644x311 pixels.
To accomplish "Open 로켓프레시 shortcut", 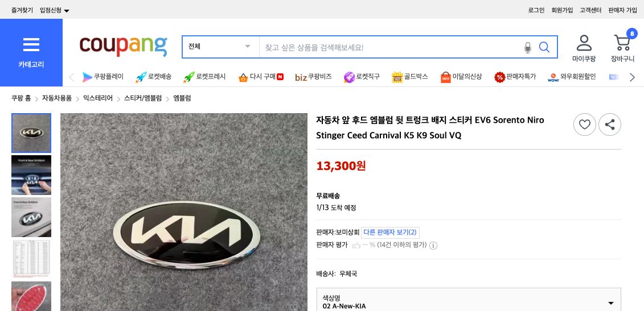I will tap(204, 77).
